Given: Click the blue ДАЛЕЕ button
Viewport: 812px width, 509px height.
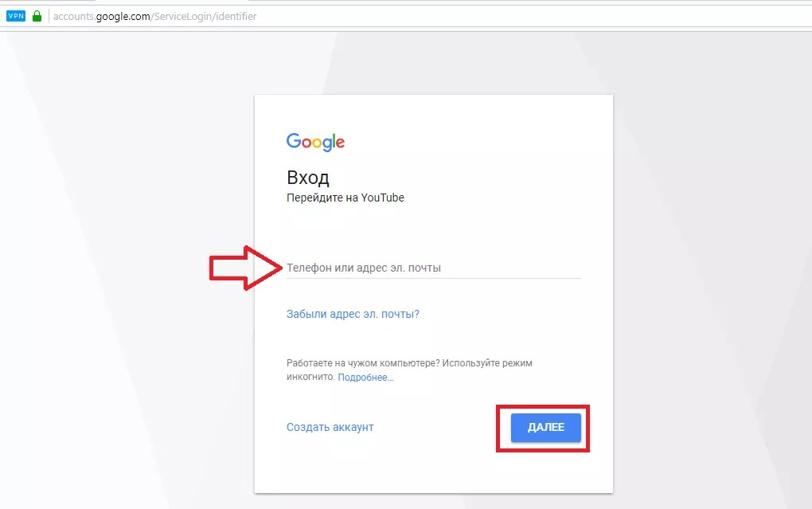Looking at the screenshot, I should click(546, 428).
